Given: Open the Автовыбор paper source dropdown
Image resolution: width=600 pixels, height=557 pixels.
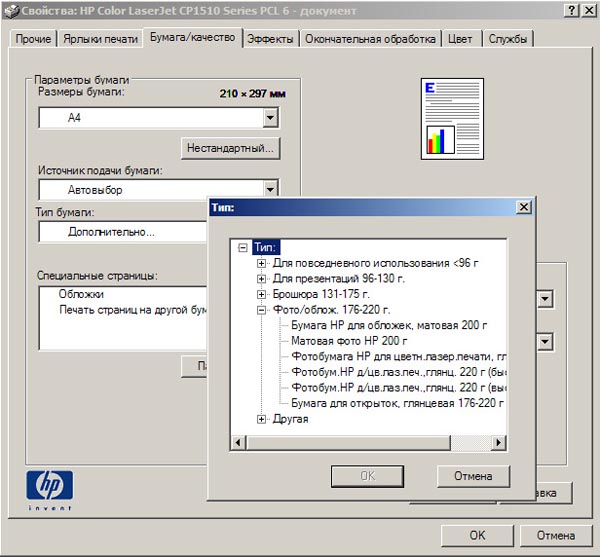Looking at the screenshot, I should click(270, 189).
